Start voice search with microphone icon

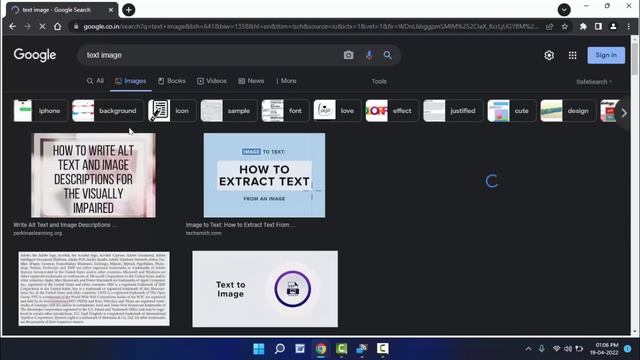click(x=369, y=55)
